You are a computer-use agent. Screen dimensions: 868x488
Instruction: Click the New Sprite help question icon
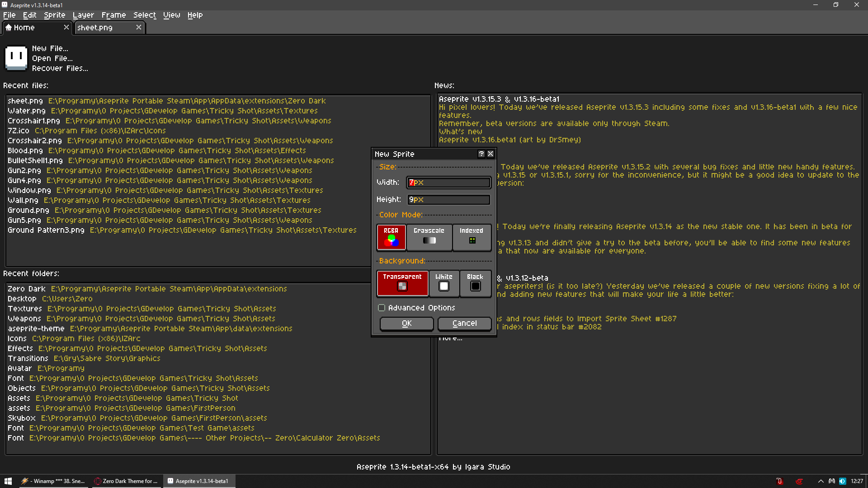point(481,154)
